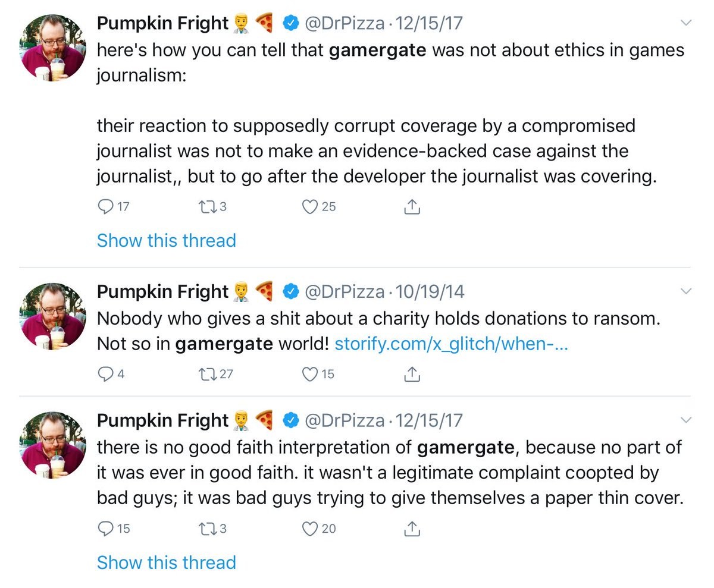
Task: Share the ethics in games journalism tweet
Action: point(412,206)
